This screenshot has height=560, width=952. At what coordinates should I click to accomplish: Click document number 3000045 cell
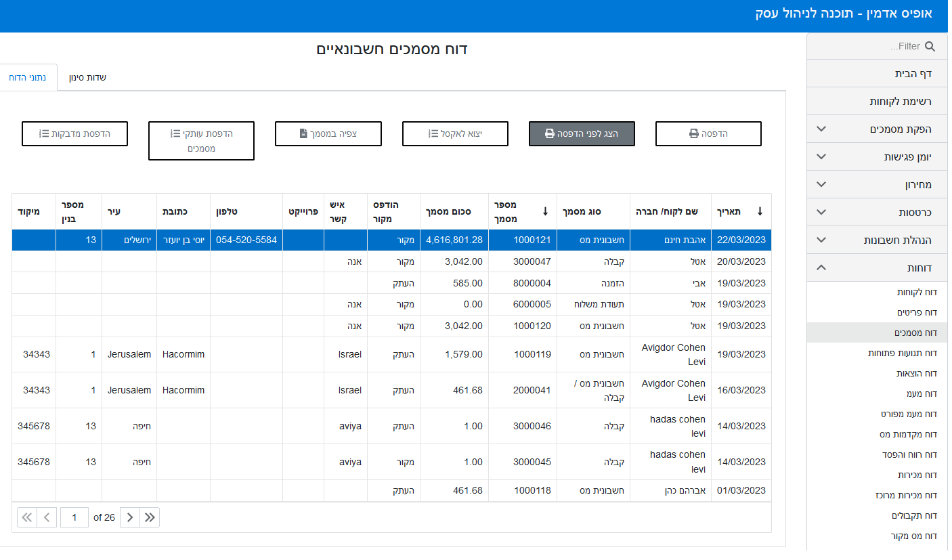523,462
